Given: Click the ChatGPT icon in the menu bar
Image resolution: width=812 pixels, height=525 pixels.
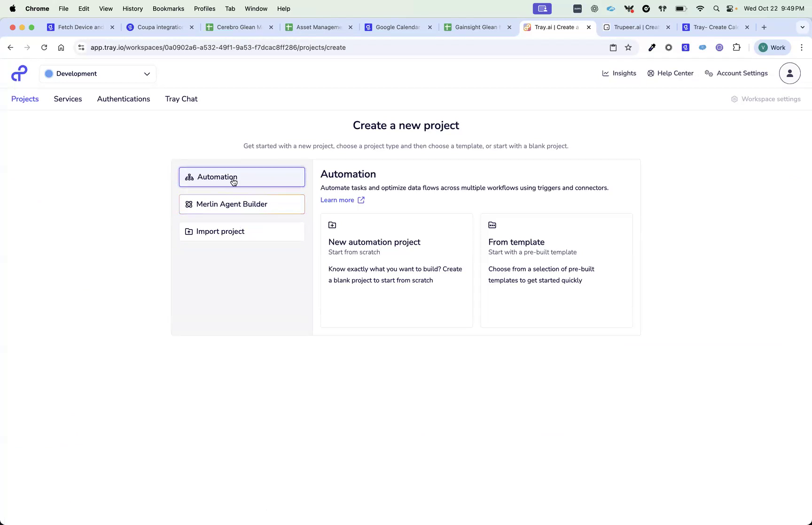Looking at the screenshot, I should (594, 8).
